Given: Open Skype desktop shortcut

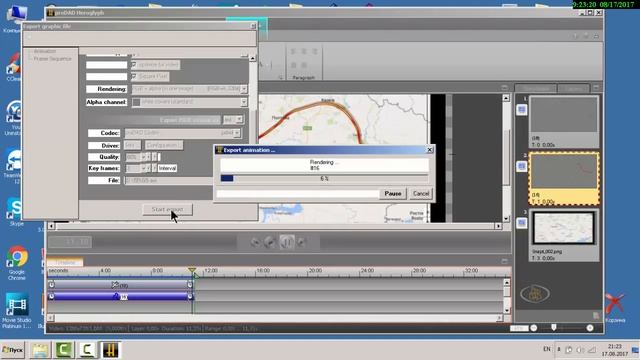Looking at the screenshot, I should pos(16,212).
